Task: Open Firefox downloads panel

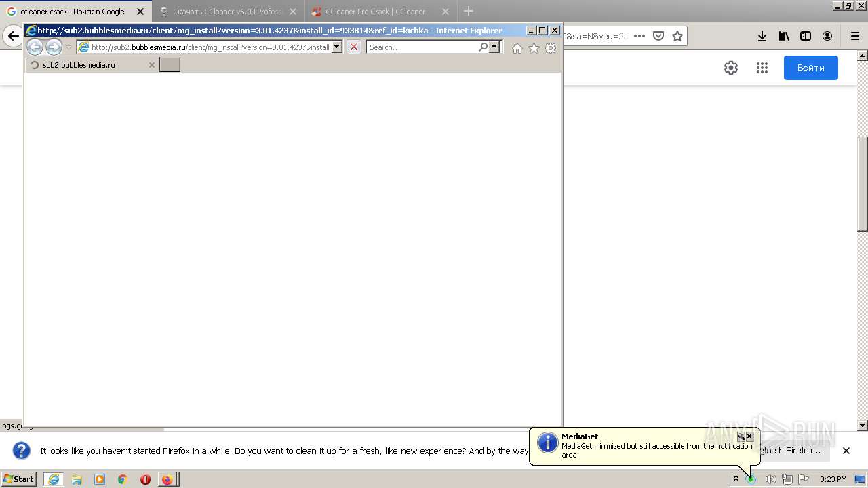Action: coord(762,36)
